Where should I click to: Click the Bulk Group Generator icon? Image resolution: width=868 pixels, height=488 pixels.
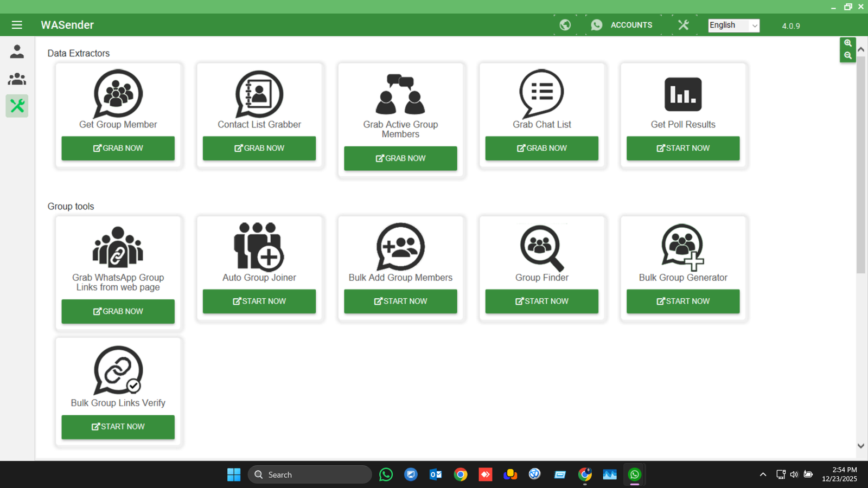(x=682, y=247)
